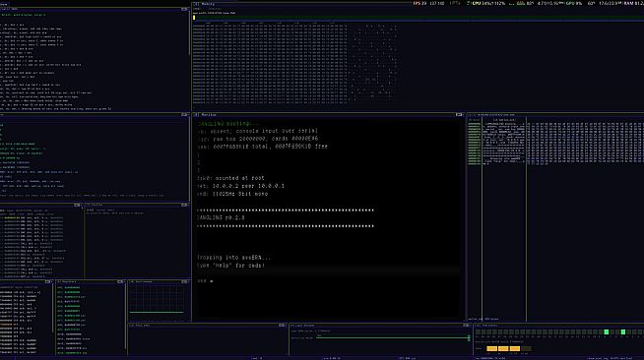Click the third yellow block indicator
This screenshot has height=360, width=644.
(515, 349)
